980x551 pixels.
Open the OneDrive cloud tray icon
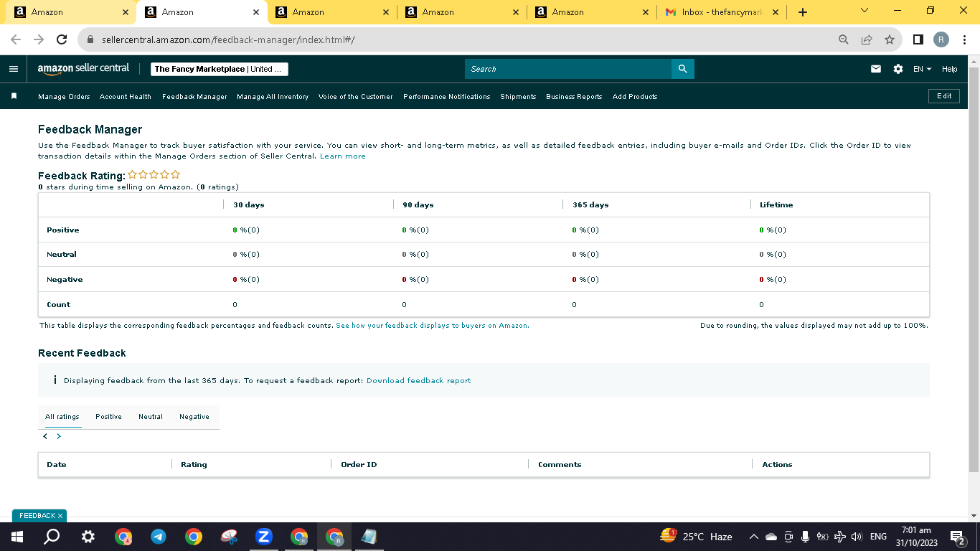click(771, 537)
